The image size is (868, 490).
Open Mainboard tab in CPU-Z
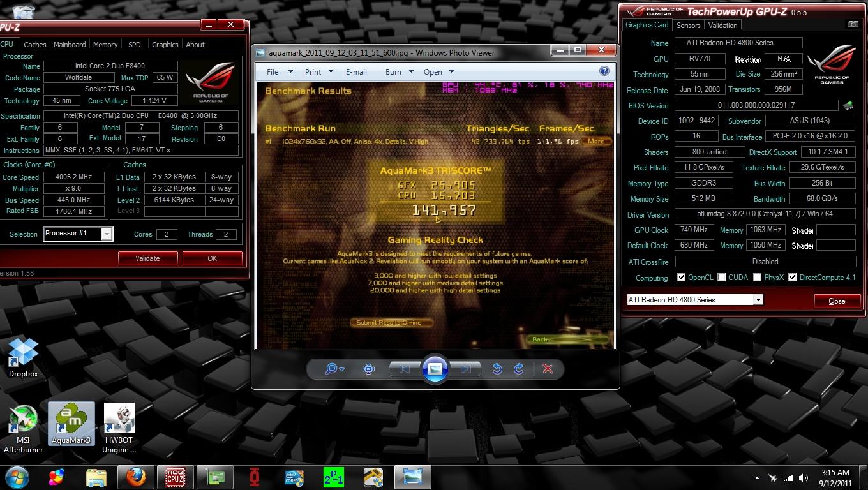click(69, 45)
